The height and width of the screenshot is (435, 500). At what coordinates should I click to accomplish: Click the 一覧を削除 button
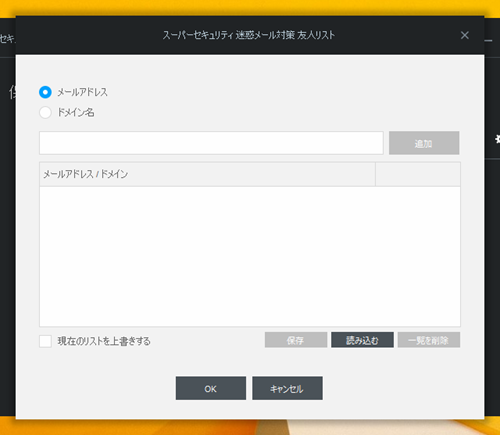(x=429, y=340)
